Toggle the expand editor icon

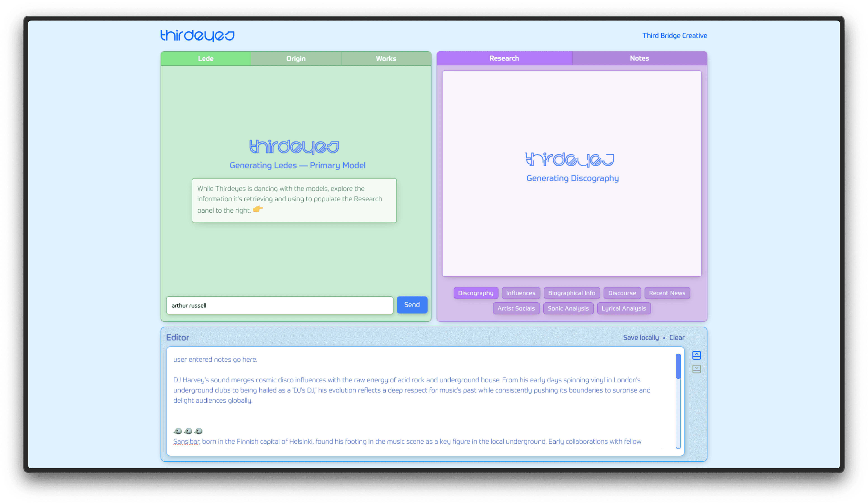696,355
